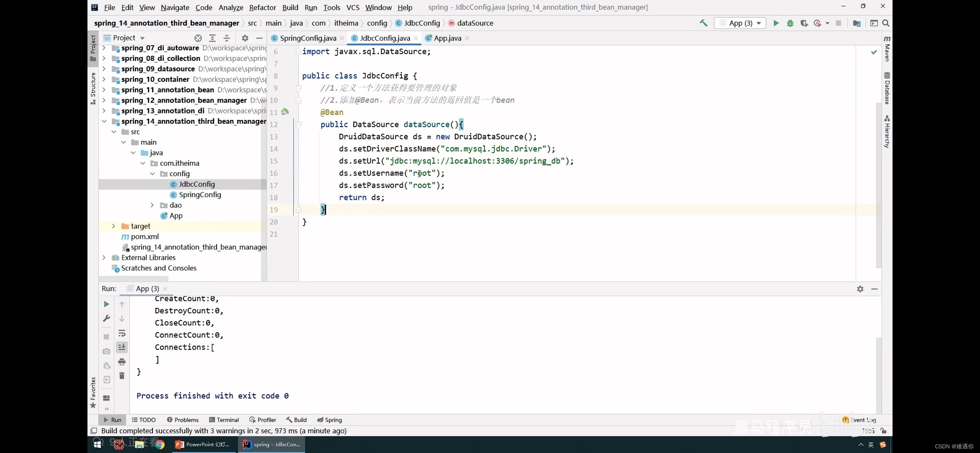Image resolution: width=980 pixels, height=453 pixels.
Task: Select SpringConfig class in project tree
Action: tap(200, 195)
